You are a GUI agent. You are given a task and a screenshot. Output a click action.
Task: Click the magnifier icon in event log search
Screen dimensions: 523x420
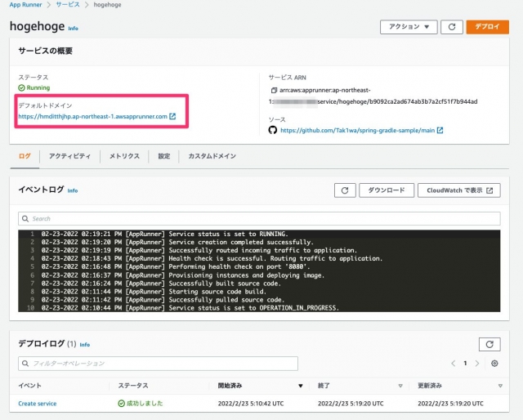(25, 219)
